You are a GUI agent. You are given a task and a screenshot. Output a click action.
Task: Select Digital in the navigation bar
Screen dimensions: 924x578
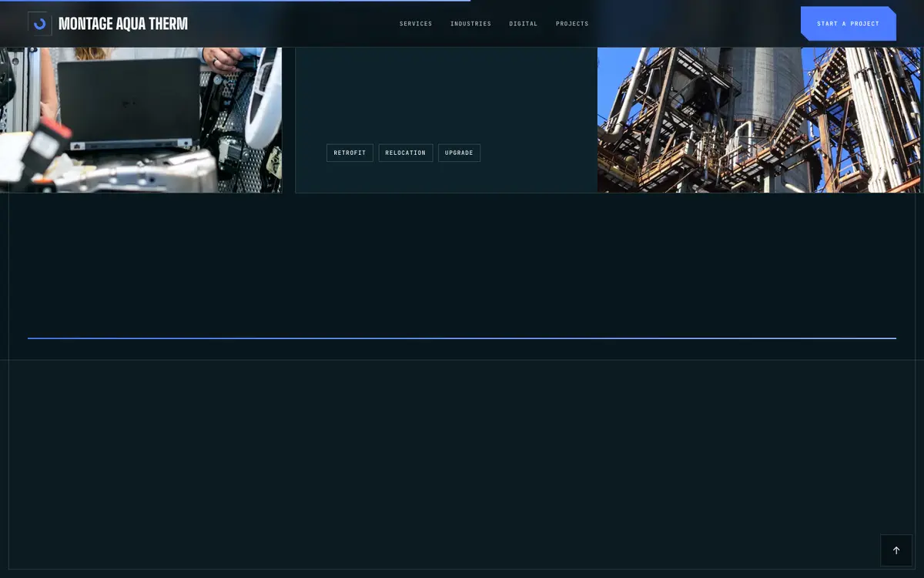tap(524, 24)
